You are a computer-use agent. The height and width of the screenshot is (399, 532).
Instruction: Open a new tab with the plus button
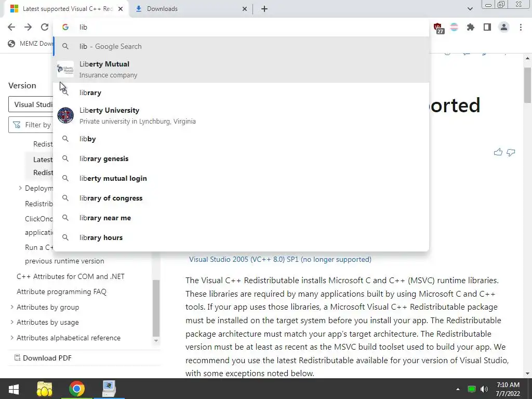264,9
